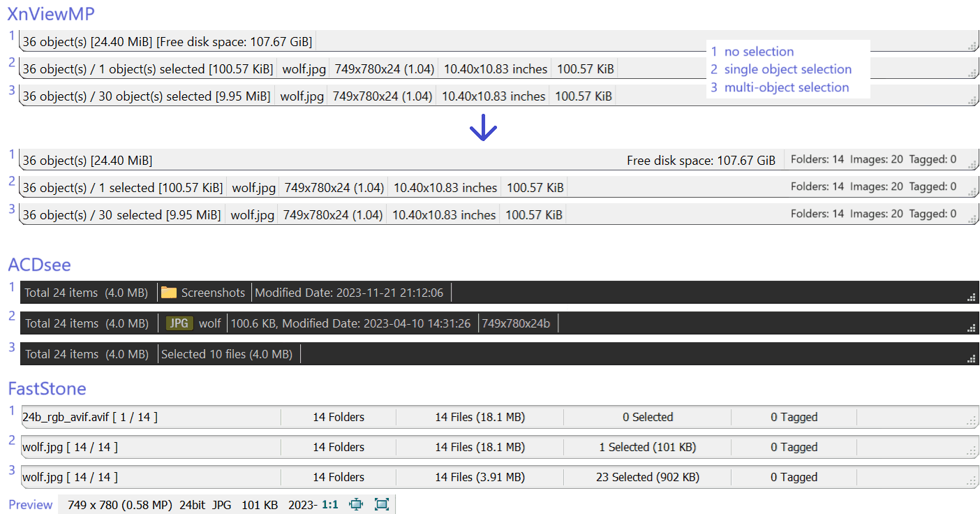Click the '23 Selected (902 KB)' segment
Image resolution: width=980 pixels, height=514 pixels.
[648, 477]
